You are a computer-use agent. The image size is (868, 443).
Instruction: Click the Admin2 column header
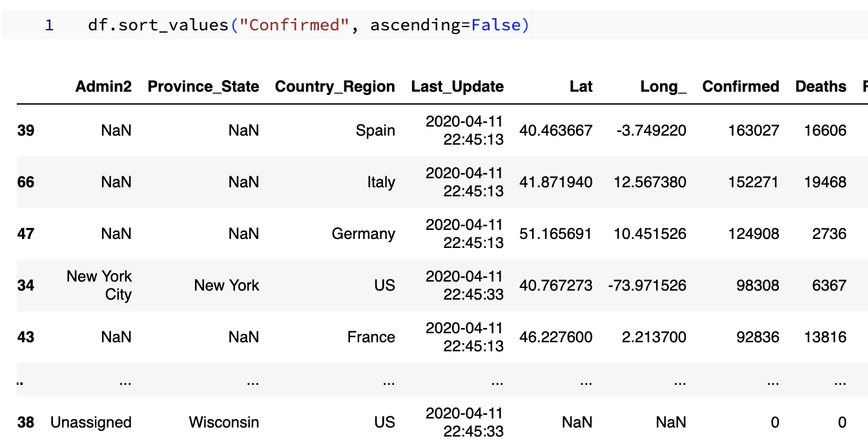103,87
